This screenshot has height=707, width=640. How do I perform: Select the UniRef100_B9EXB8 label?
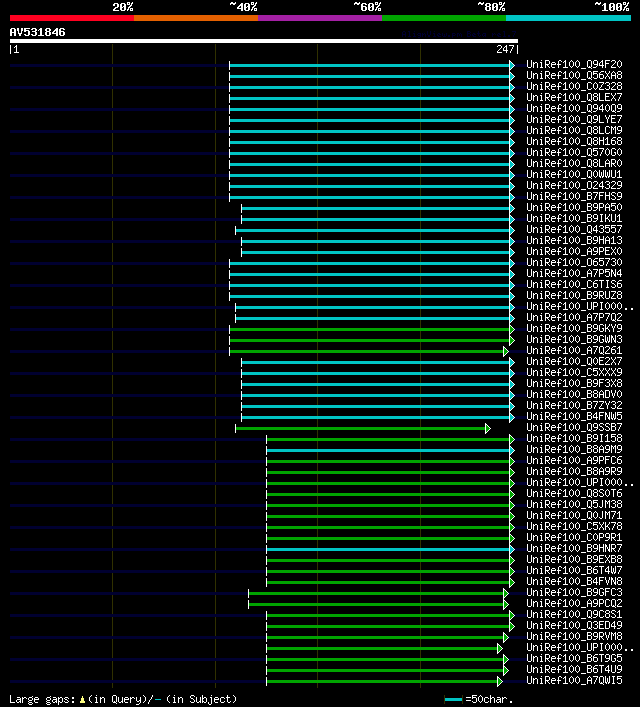click(574, 560)
